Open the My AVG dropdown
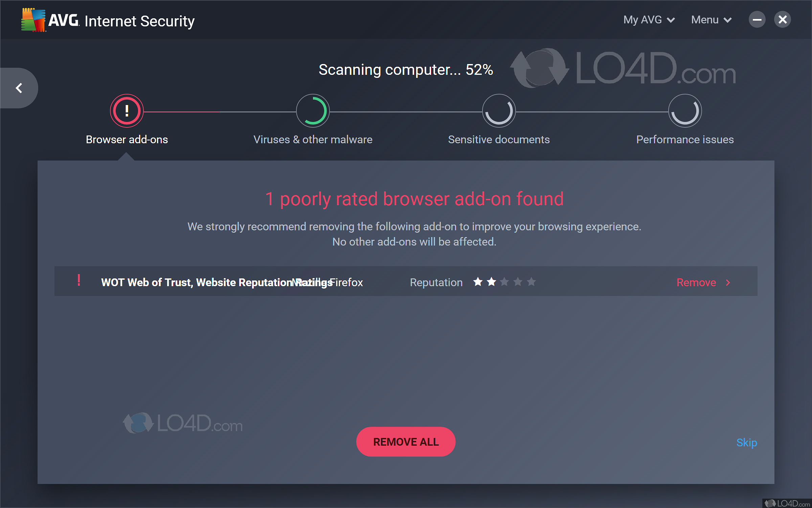 649,20
